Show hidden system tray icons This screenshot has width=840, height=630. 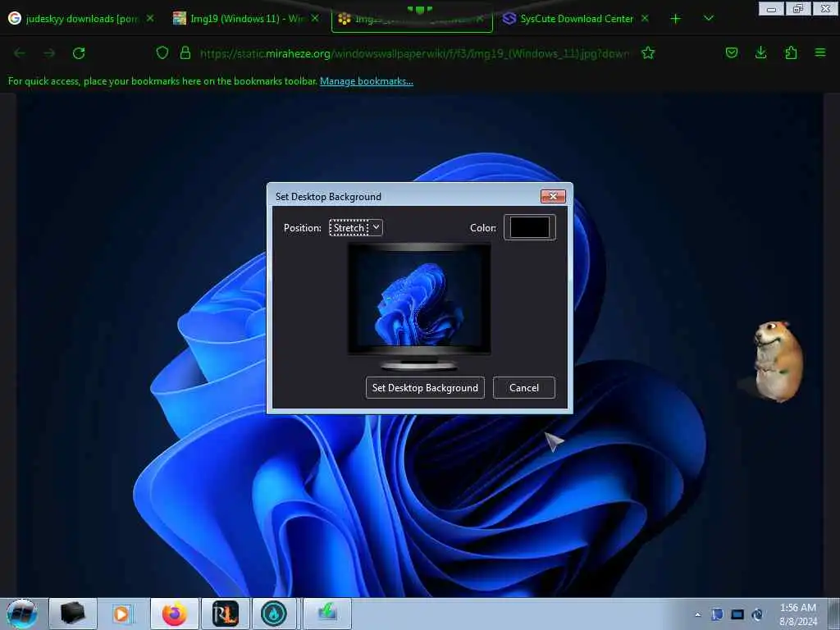[x=697, y=614]
